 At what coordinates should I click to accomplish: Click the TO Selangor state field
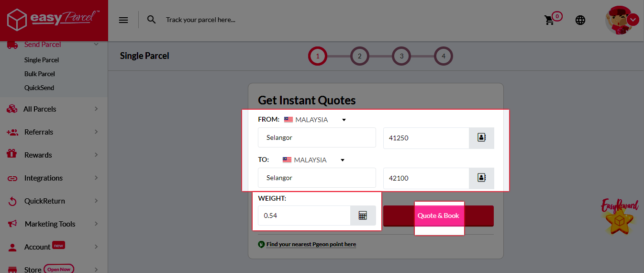coord(317,178)
